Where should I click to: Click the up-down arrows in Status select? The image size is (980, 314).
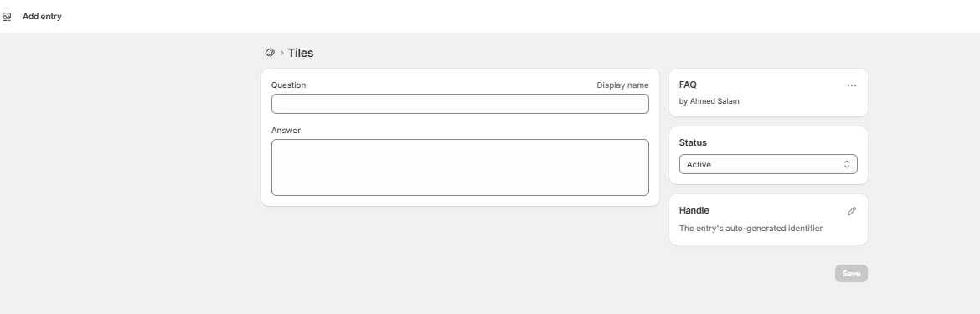(x=846, y=165)
